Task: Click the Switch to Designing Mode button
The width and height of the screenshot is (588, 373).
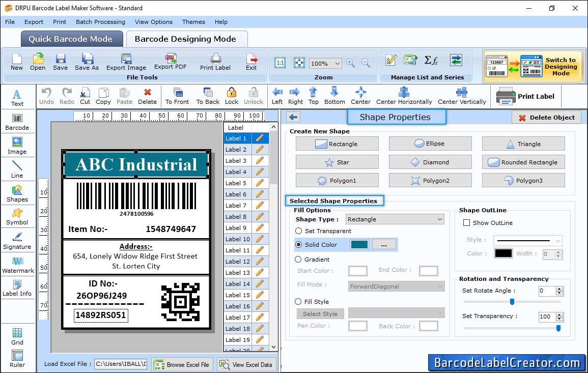Action: (533, 66)
